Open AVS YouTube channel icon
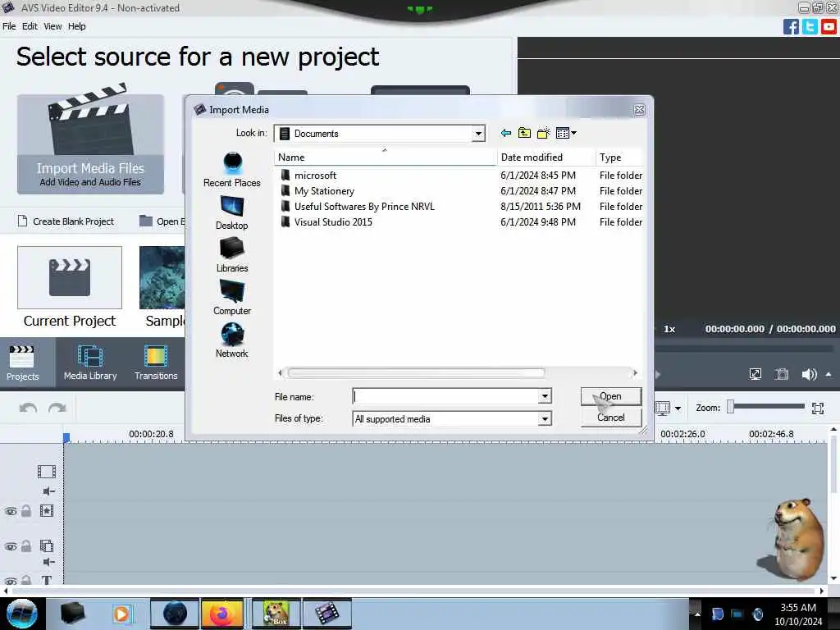 coord(829,27)
